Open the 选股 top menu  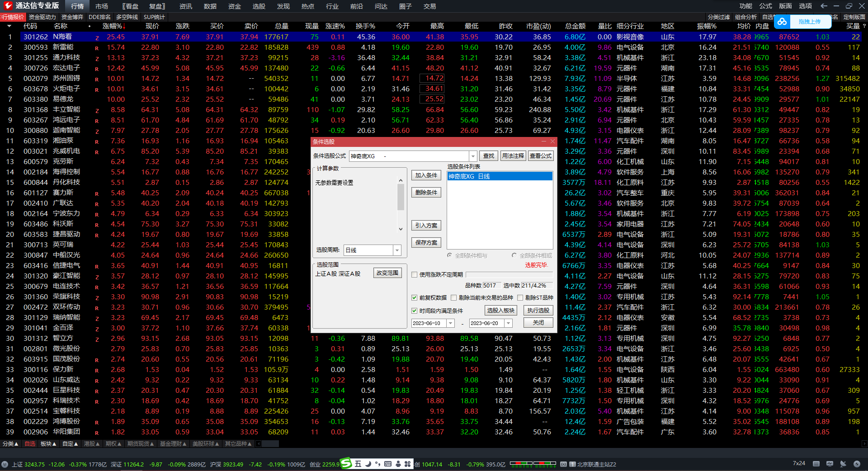click(x=259, y=6)
